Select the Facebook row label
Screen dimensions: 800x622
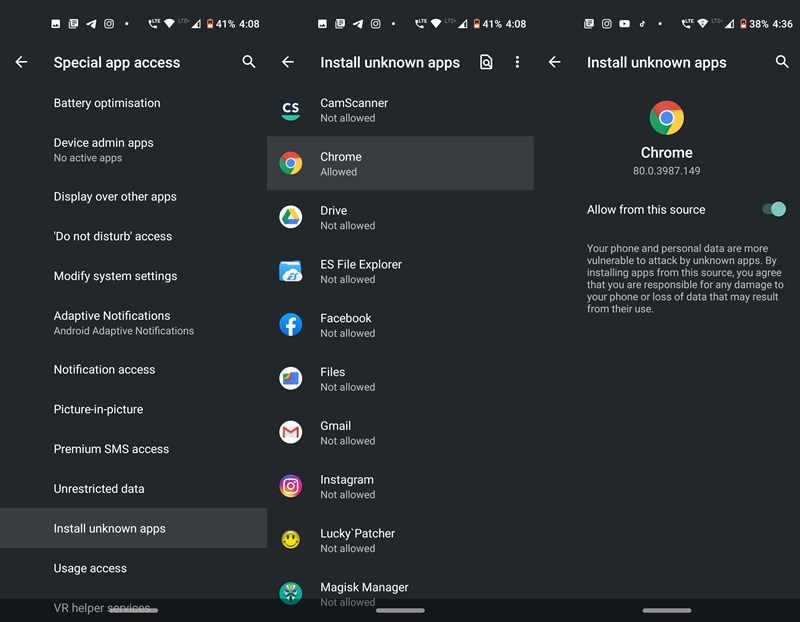345,318
